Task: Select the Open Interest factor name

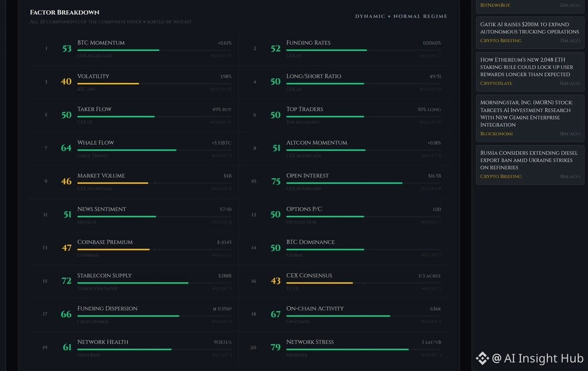Action: tap(307, 175)
